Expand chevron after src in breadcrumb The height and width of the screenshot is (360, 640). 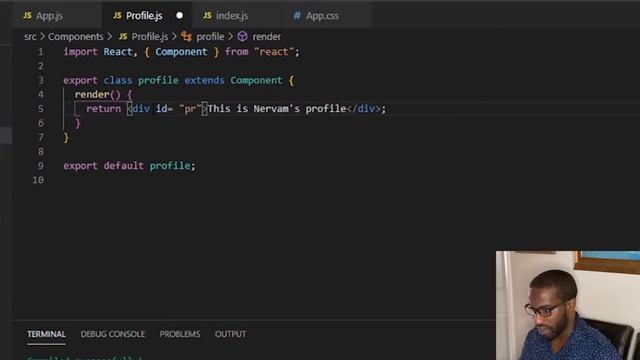coord(42,37)
